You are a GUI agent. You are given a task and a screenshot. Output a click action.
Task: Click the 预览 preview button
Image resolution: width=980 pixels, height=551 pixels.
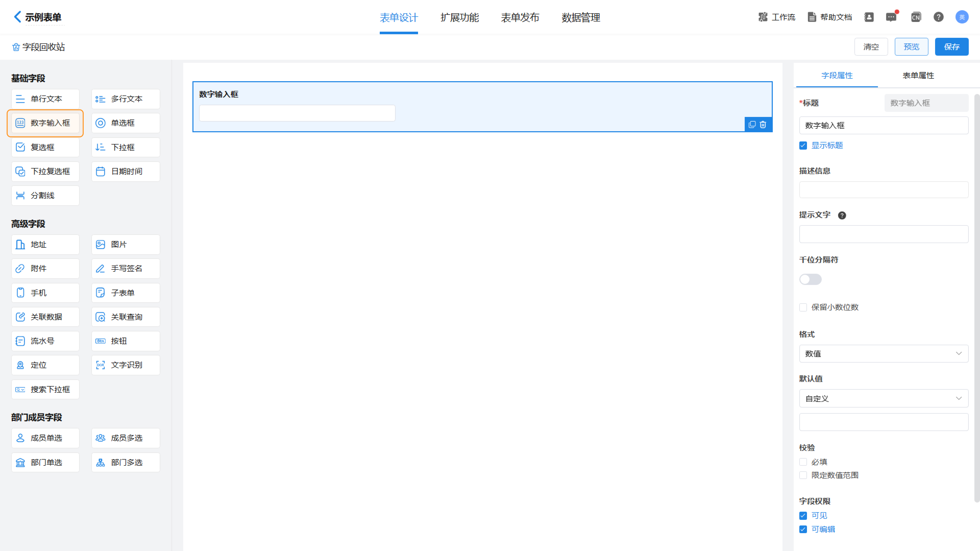pos(911,47)
